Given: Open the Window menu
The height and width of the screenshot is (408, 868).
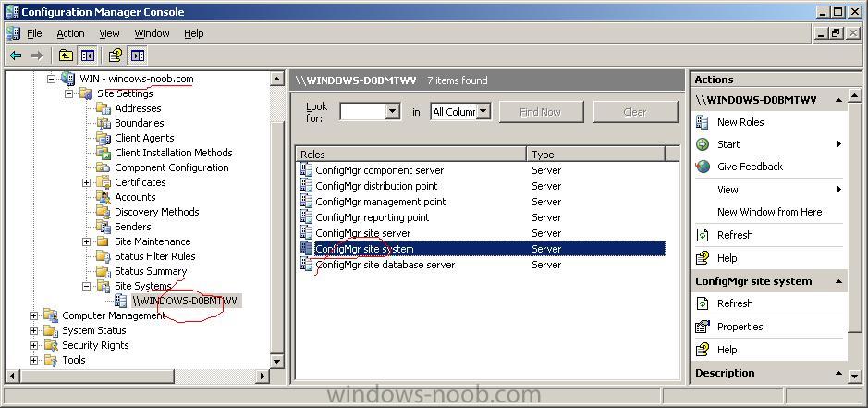Looking at the screenshot, I should click(x=152, y=34).
